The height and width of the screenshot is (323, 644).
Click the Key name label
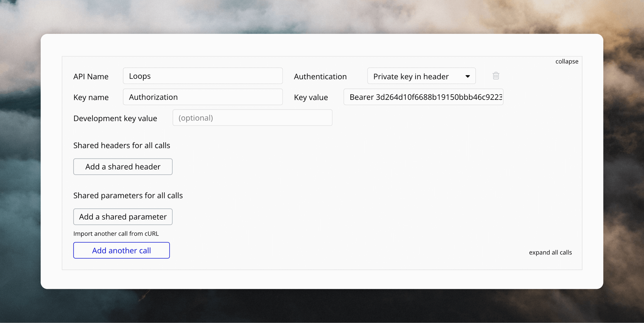(x=91, y=98)
